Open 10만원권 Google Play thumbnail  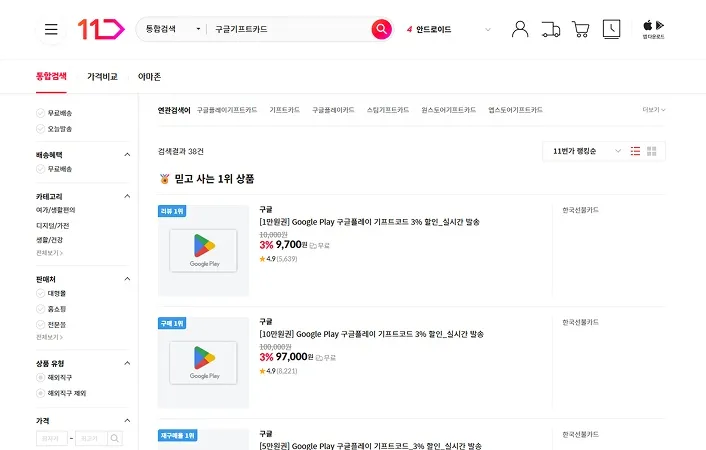204,363
